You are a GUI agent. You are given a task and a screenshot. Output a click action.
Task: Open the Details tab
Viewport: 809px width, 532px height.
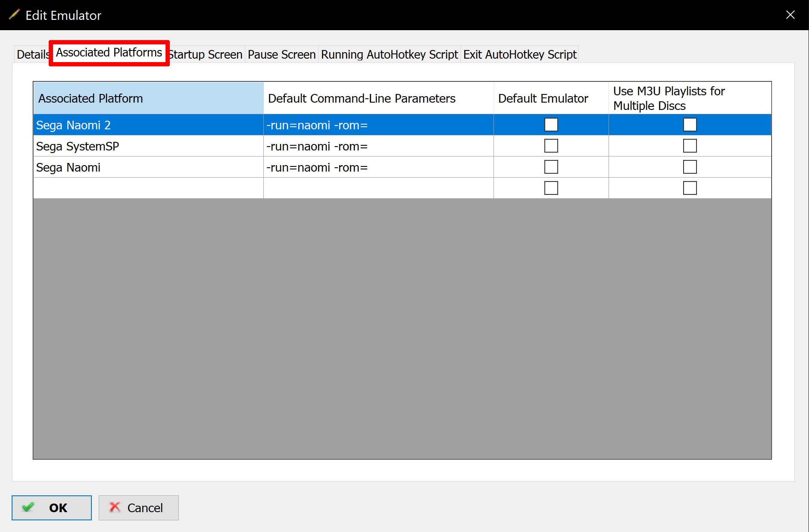[32, 54]
